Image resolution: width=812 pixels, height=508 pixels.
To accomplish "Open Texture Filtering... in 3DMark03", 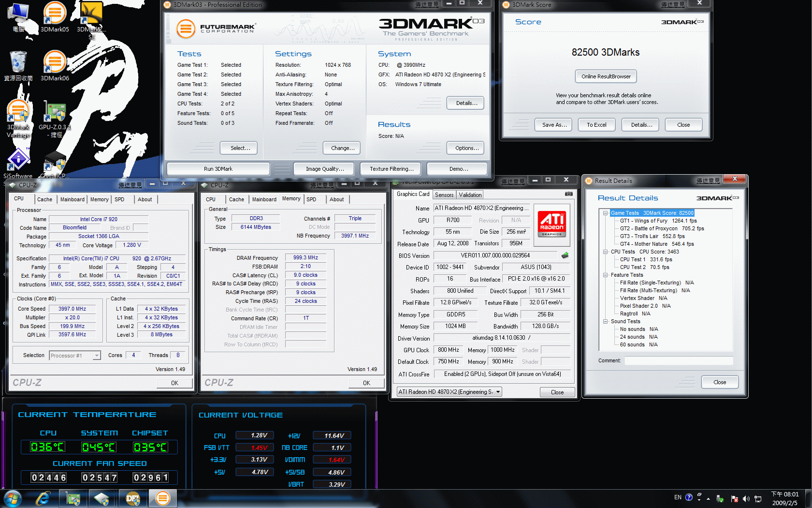I will pyautogui.click(x=391, y=169).
